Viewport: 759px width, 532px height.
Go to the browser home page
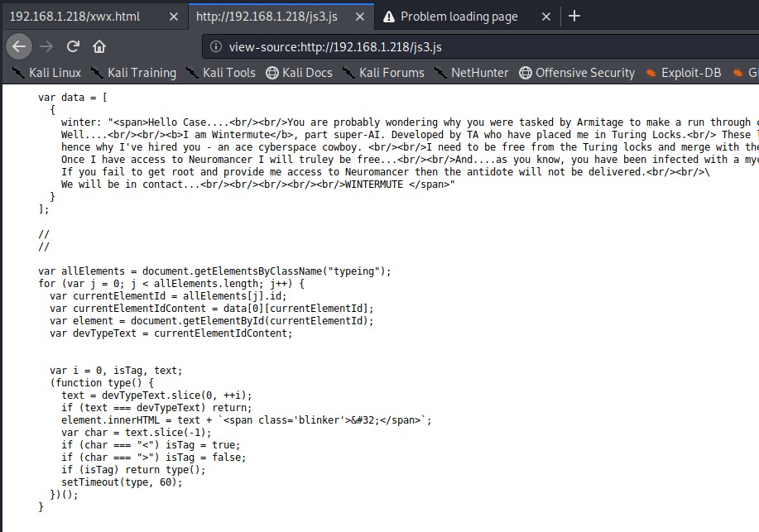(x=98, y=46)
